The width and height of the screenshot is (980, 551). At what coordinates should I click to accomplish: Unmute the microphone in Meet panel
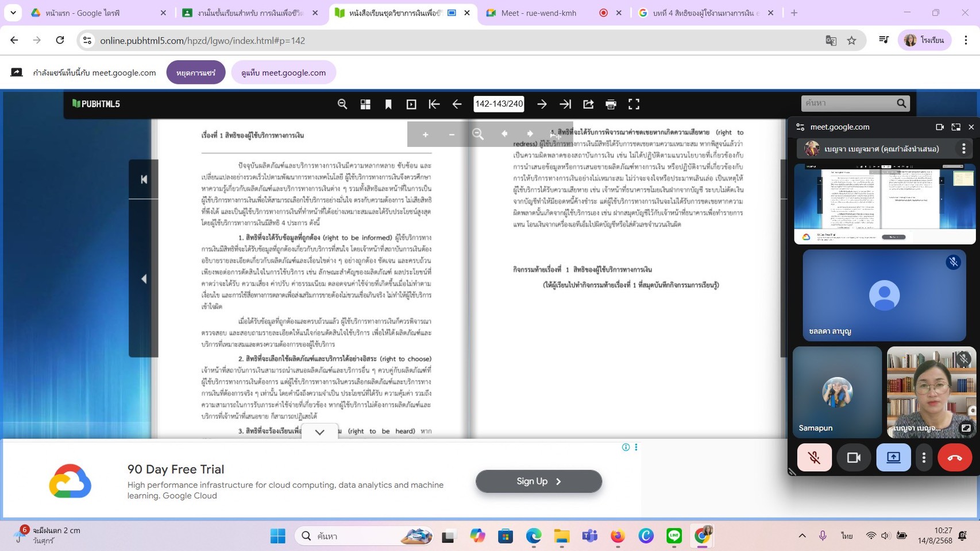pos(814,457)
